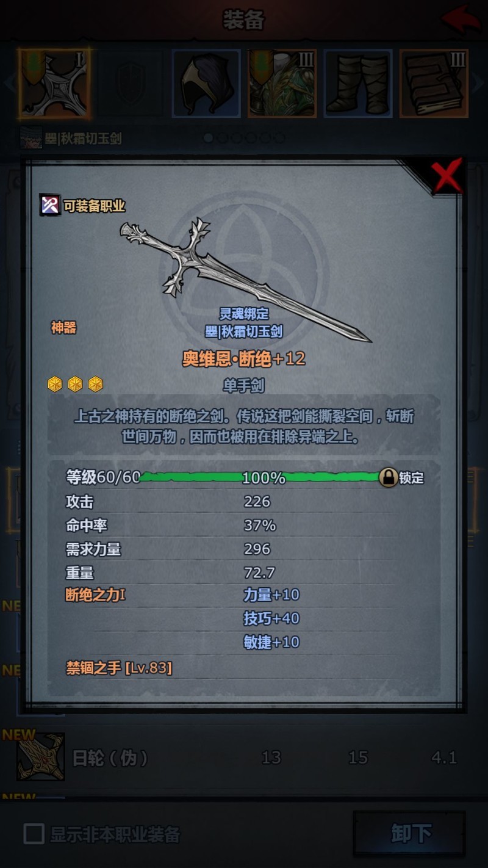Screen dimensions: 488x868
Task: Click the 断绝之力I attribute label
Action: point(95,595)
